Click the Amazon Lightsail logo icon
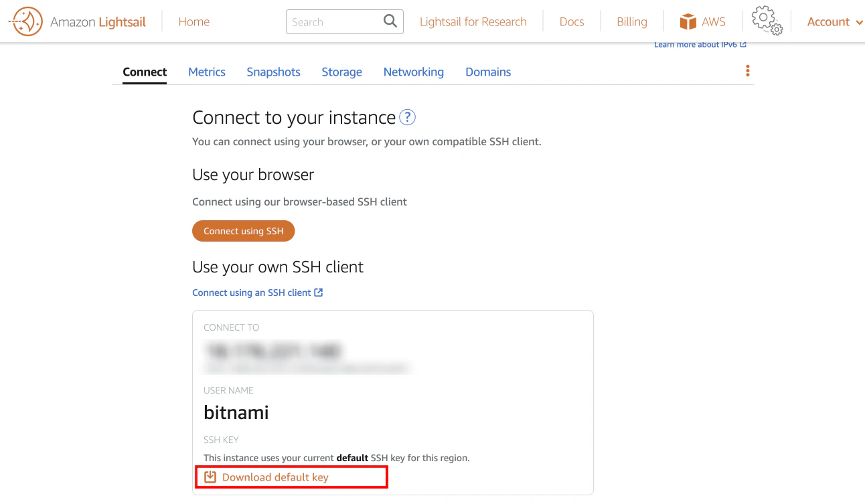The image size is (865, 504). [26, 22]
